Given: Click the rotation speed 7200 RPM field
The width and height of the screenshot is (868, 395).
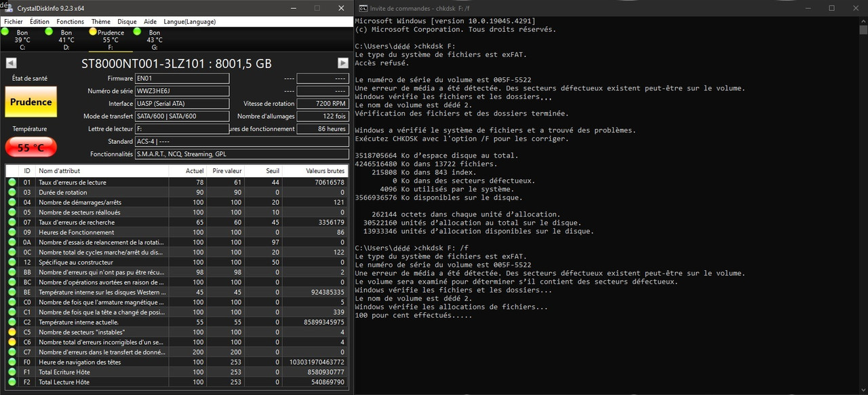Looking at the screenshot, I should pos(323,104).
